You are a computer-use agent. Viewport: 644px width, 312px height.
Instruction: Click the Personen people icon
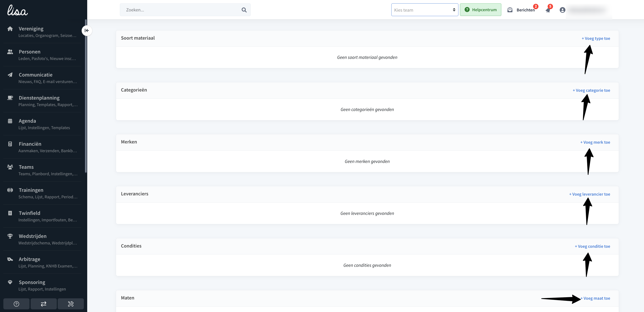click(x=10, y=52)
